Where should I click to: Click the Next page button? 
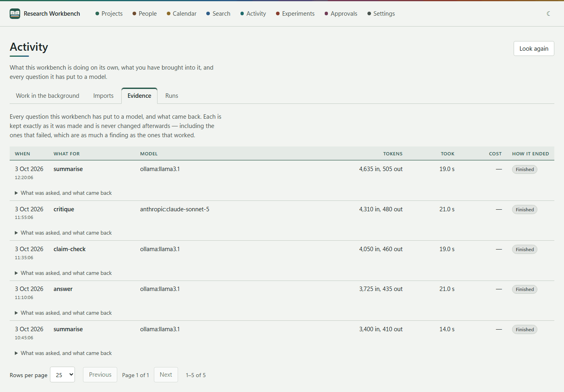166,375
